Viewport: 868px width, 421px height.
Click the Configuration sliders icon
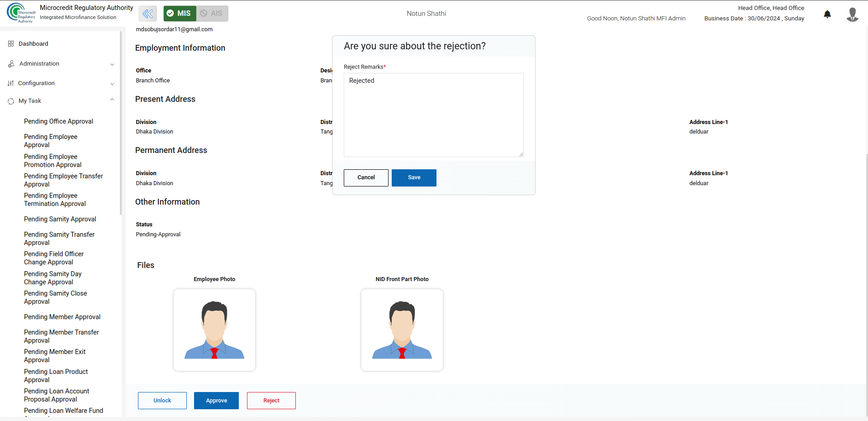click(x=11, y=83)
